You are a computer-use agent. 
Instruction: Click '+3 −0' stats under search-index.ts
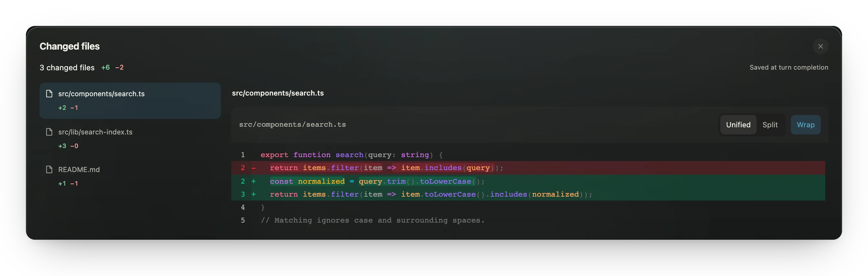(68, 146)
